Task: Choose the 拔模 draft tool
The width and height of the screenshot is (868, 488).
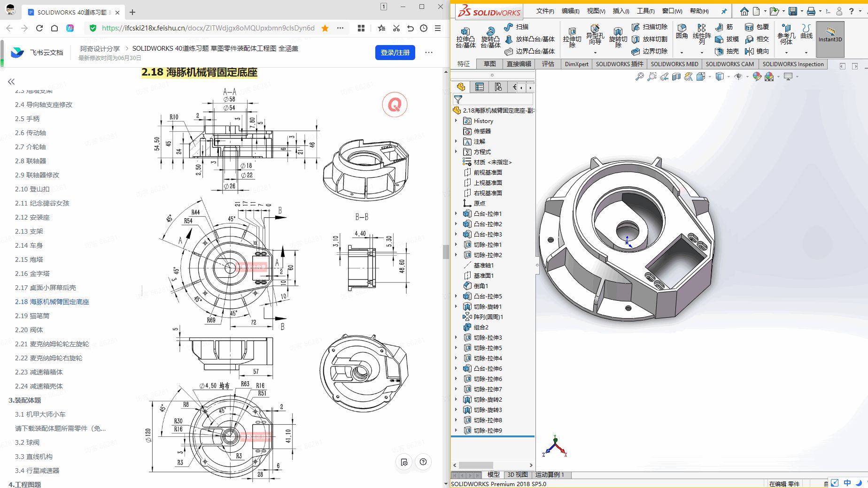Action: (x=727, y=39)
